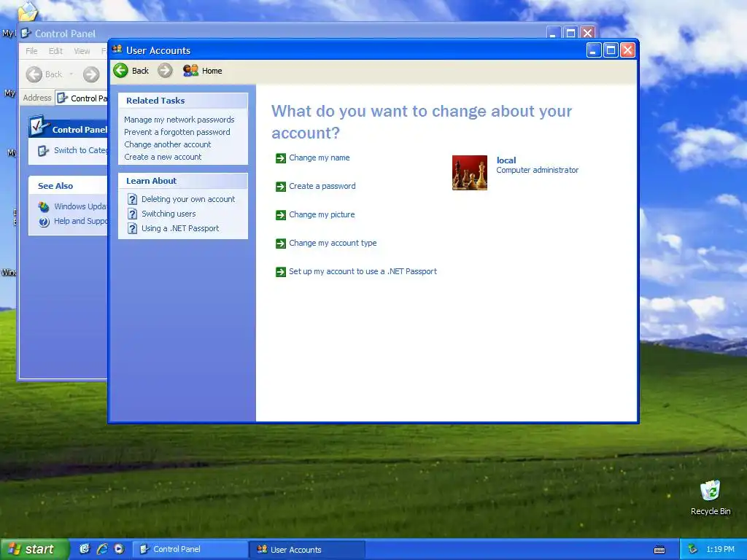
Task: Click Help and Support icon in See Also
Action: click(44, 222)
